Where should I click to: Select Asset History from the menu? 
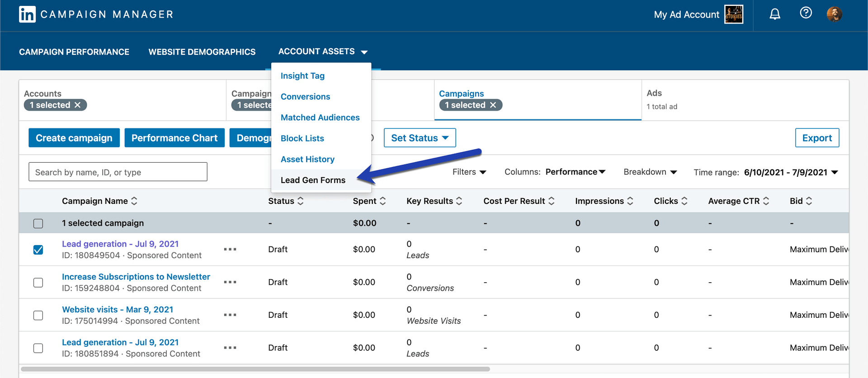point(307,159)
